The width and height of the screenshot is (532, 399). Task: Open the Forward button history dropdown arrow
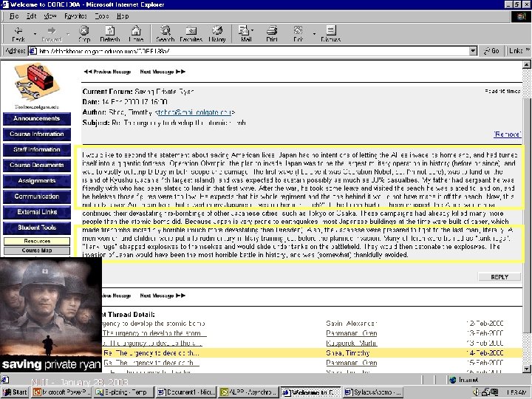[68, 34]
